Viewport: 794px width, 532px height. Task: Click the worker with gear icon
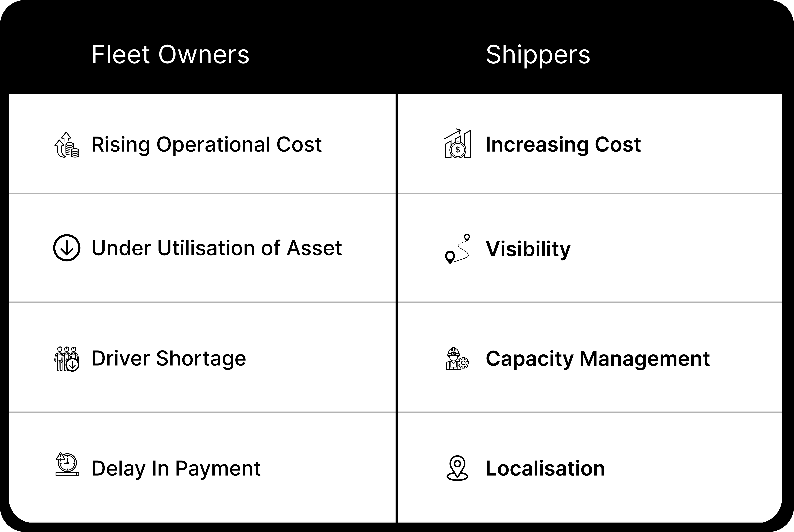(x=457, y=358)
